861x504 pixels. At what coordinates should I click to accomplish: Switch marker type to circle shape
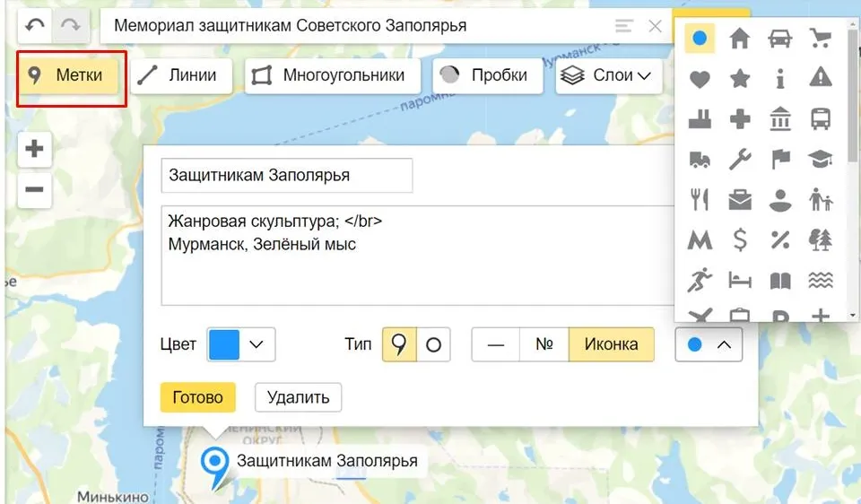point(434,344)
